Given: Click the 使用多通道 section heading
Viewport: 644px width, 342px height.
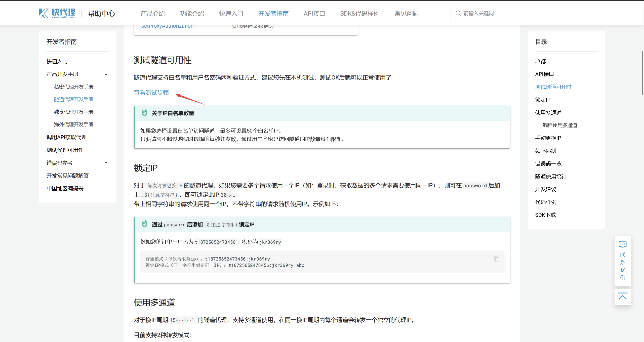Looking at the screenshot, I should pos(154,302).
